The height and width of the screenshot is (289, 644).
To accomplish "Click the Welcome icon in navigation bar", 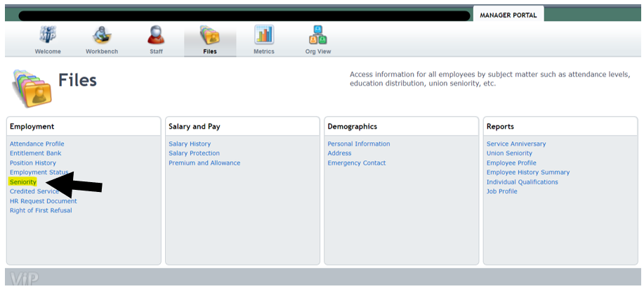I will click(48, 35).
